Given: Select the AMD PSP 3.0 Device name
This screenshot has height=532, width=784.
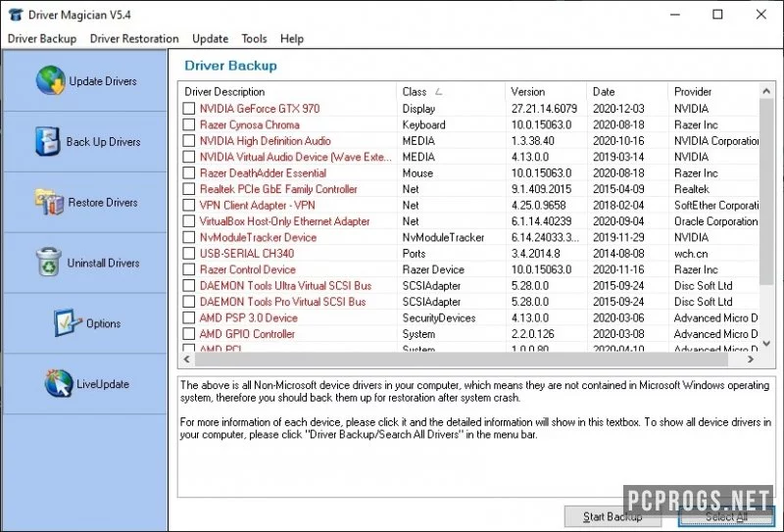Looking at the screenshot, I should coord(249,317).
